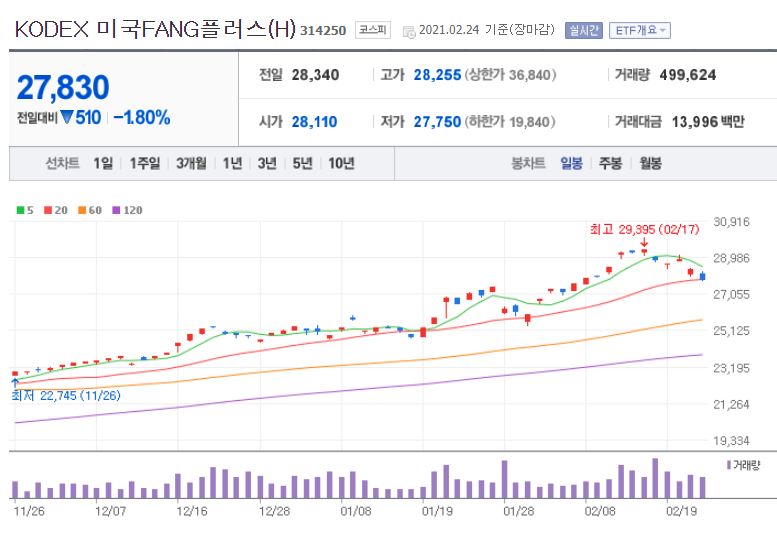
Task: Click the 코스피 market badge
Action: pos(373,30)
